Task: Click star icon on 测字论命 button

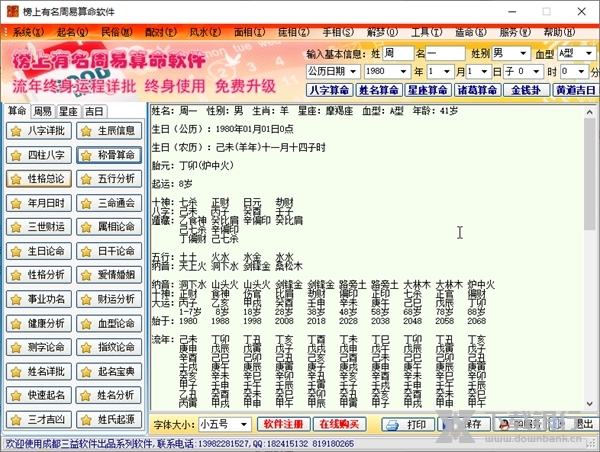Action: coord(16,348)
